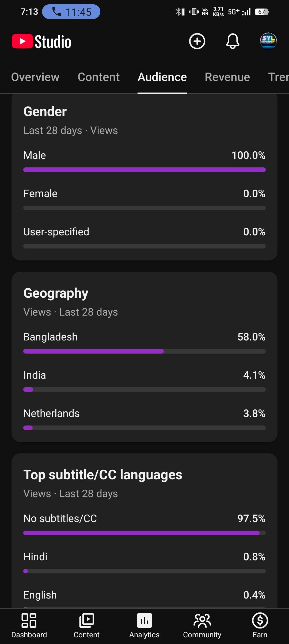Open Top subtitle/CC languages card
The height and width of the screenshot is (644, 289).
coord(103,475)
